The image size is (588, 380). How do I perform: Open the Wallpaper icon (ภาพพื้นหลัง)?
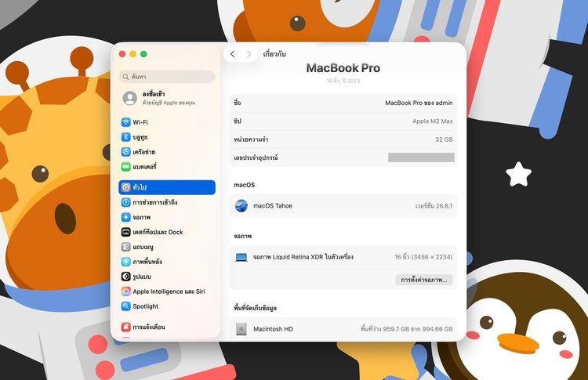coord(126,262)
